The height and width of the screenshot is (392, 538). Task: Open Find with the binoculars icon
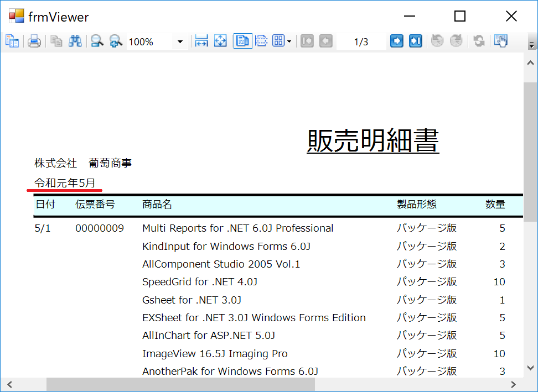(x=75, y=41)
